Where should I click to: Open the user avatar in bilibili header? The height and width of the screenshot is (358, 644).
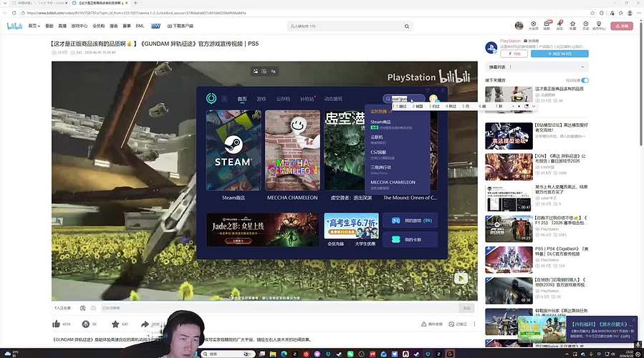coord(519,26)
